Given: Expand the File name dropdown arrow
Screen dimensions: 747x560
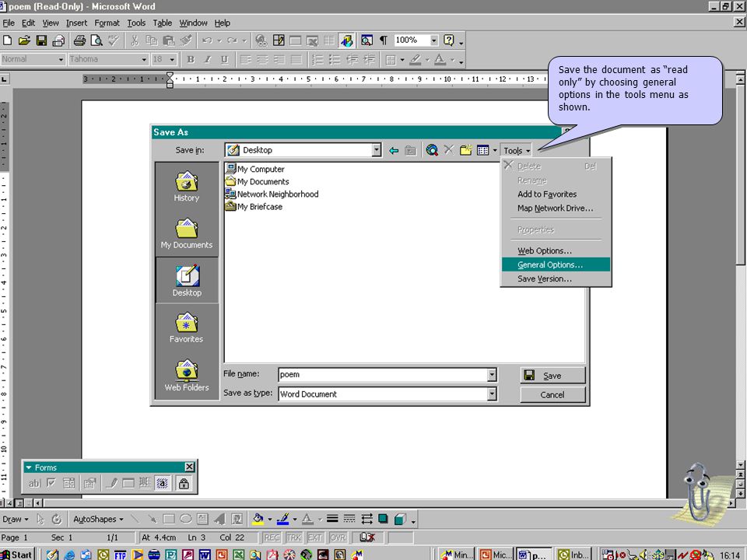Looking at the screenshot, I should 492,375.
